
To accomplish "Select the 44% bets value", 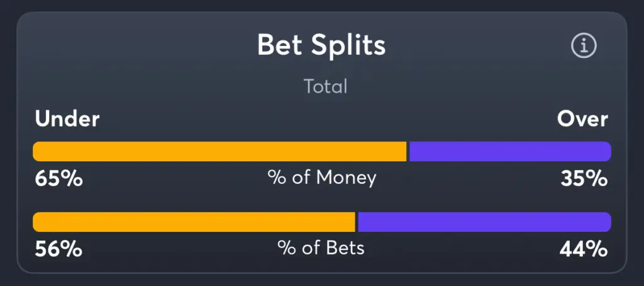I will [583, 249].
